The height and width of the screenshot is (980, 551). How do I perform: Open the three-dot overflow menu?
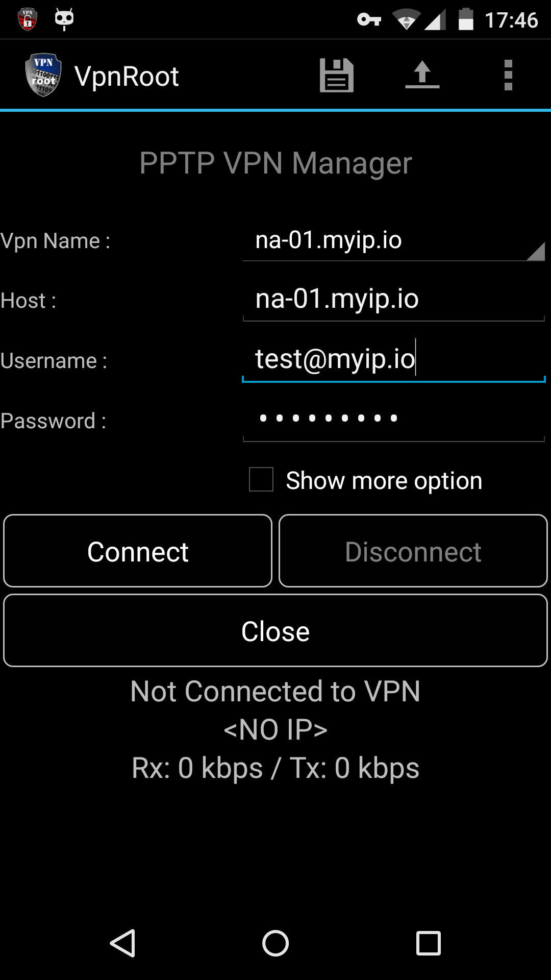pos(508,75)
